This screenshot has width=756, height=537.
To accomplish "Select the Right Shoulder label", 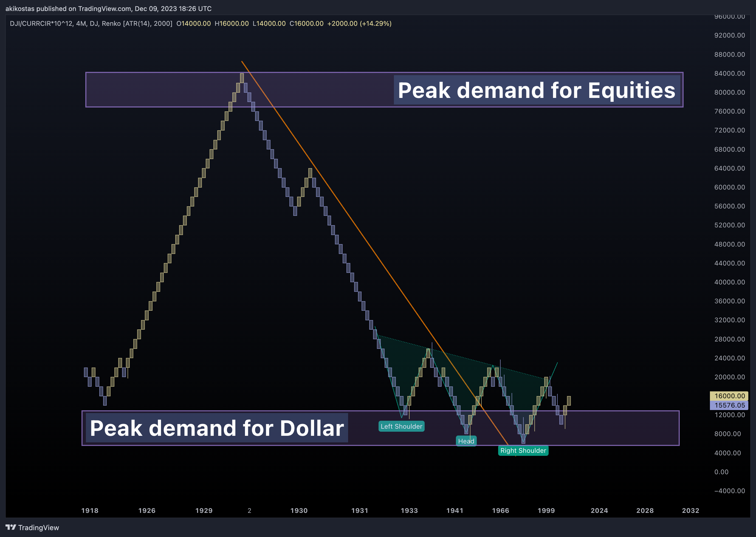I will pyautogui.click(x=523, y=450).
